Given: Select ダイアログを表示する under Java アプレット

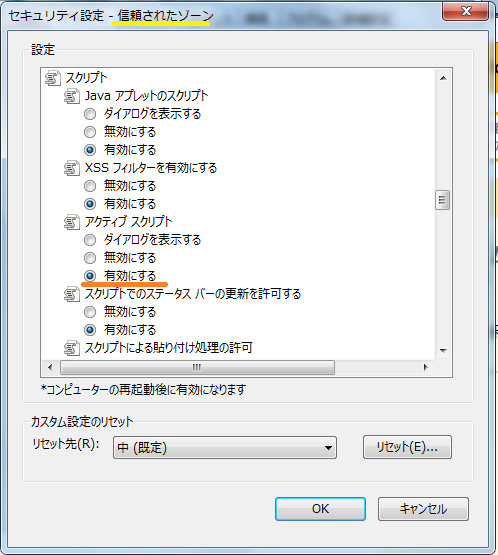Looking at the screenshot, I should click(x=90, y=114).
